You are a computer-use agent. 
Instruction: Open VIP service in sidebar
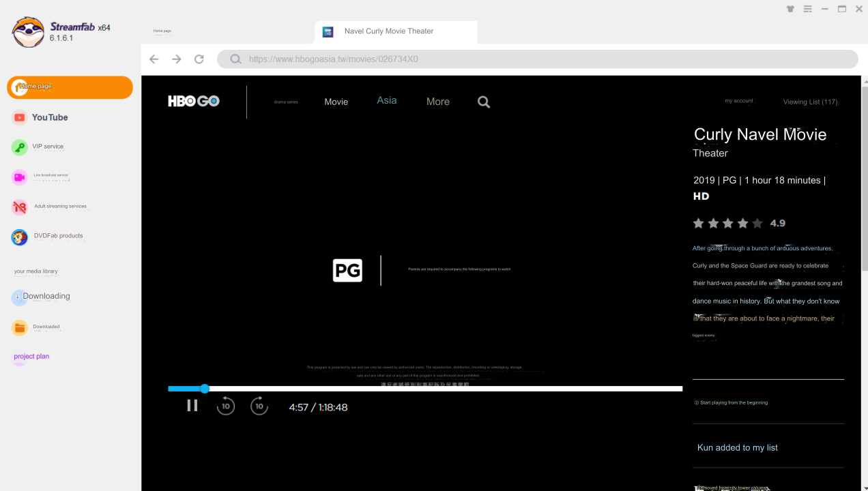48,147
